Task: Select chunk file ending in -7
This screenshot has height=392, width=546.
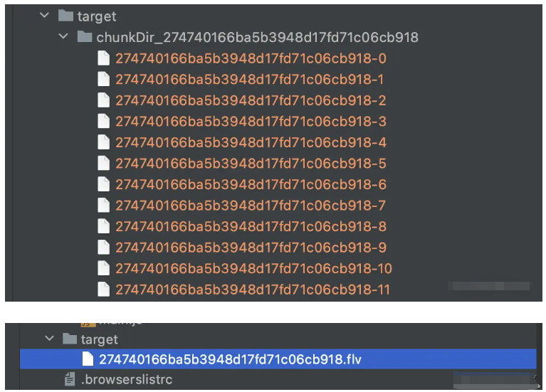Action: pos(250,206)
